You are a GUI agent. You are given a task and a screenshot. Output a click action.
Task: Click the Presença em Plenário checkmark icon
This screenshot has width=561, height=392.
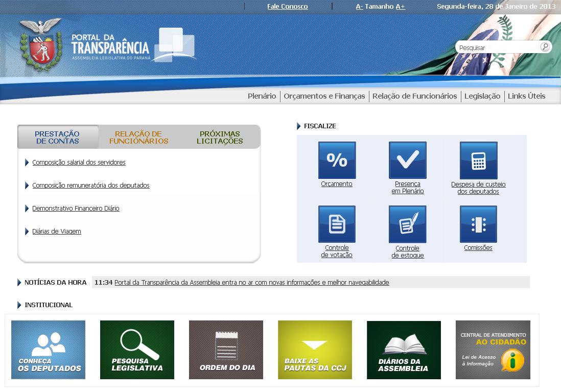click(407, 160)
